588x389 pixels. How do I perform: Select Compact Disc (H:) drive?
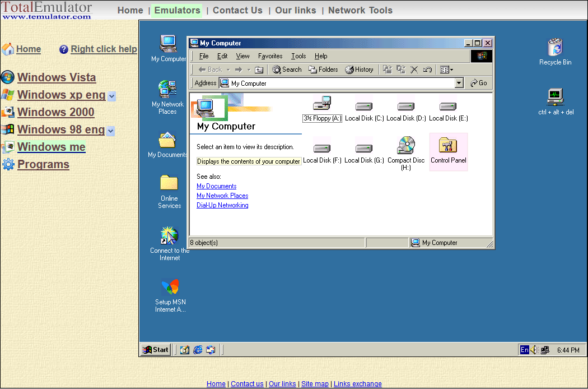tap(406, 153)
